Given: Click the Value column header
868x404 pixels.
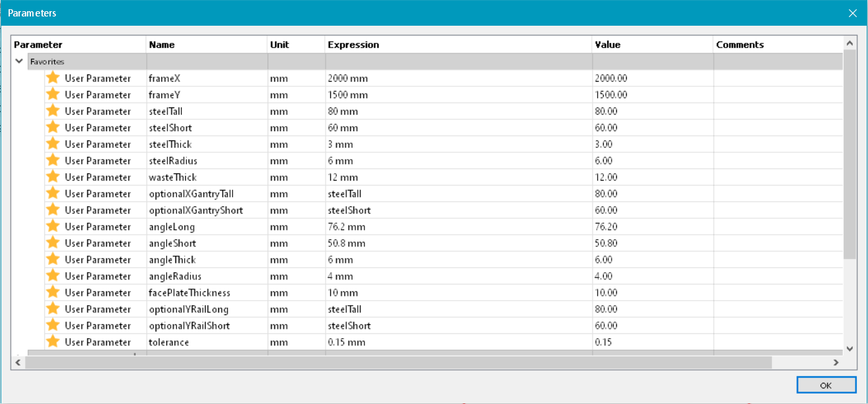Looking at the screenshot, I should [x=652, y=45].
